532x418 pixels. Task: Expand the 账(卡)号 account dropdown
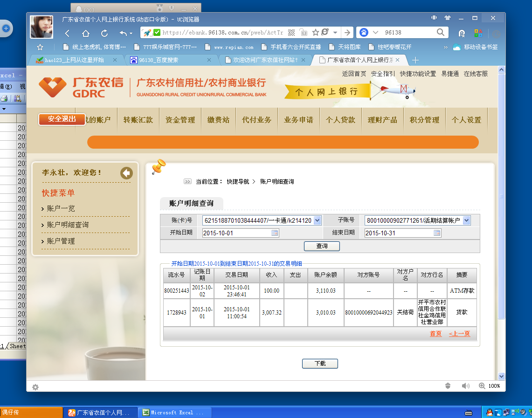(x=318, y=220)
